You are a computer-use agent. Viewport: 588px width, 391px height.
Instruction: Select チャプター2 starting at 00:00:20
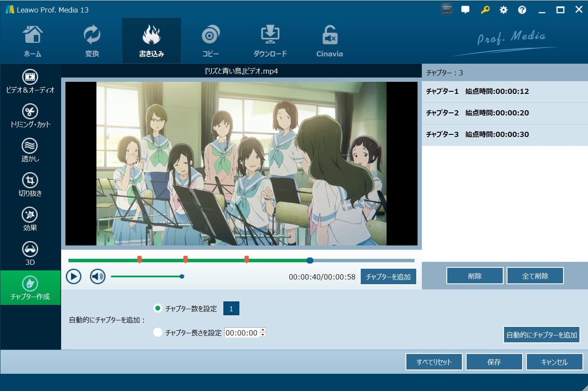click(x=505, y=113)
